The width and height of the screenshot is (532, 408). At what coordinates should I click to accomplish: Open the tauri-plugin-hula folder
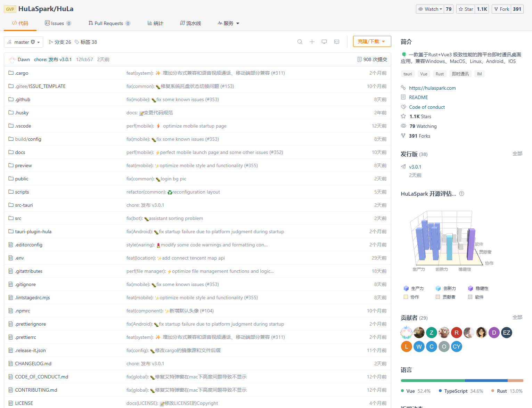pos(33,231)
